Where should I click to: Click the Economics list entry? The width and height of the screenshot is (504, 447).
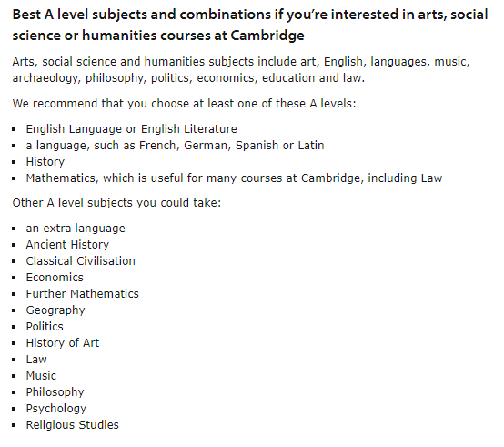55,278
